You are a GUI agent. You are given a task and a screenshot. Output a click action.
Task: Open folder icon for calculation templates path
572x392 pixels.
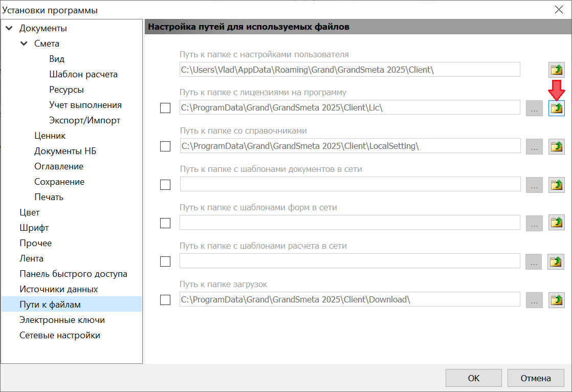(x=556, y=262)
